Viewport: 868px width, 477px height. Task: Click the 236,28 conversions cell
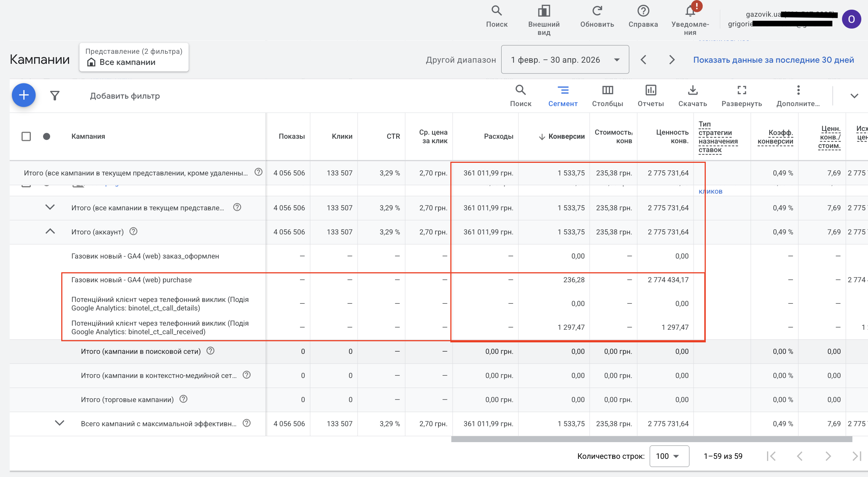[x=574, y=280]
